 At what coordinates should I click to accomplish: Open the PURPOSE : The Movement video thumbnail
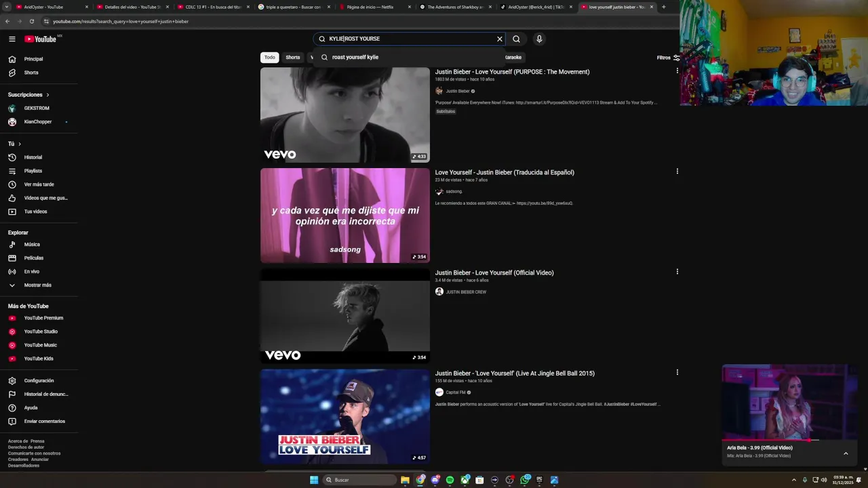(x=345, y=115)
